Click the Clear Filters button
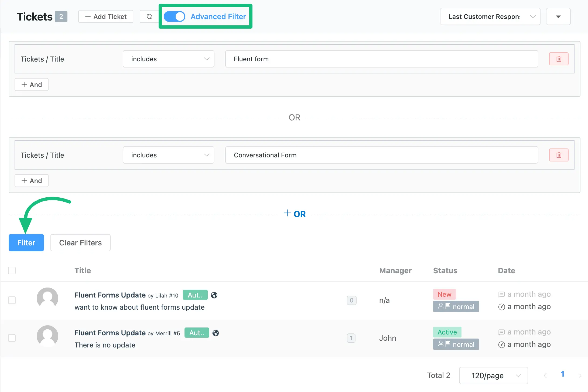588x392 pixels. [x=80, y=243]
